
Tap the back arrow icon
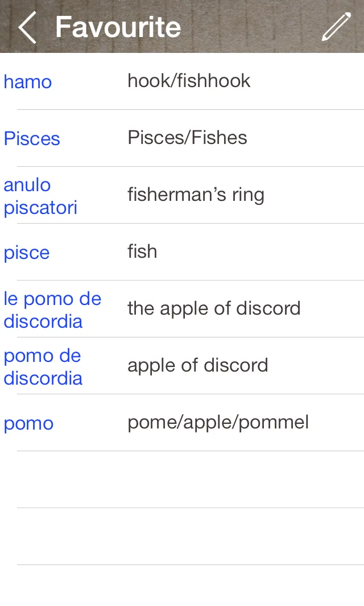[27, 27]
